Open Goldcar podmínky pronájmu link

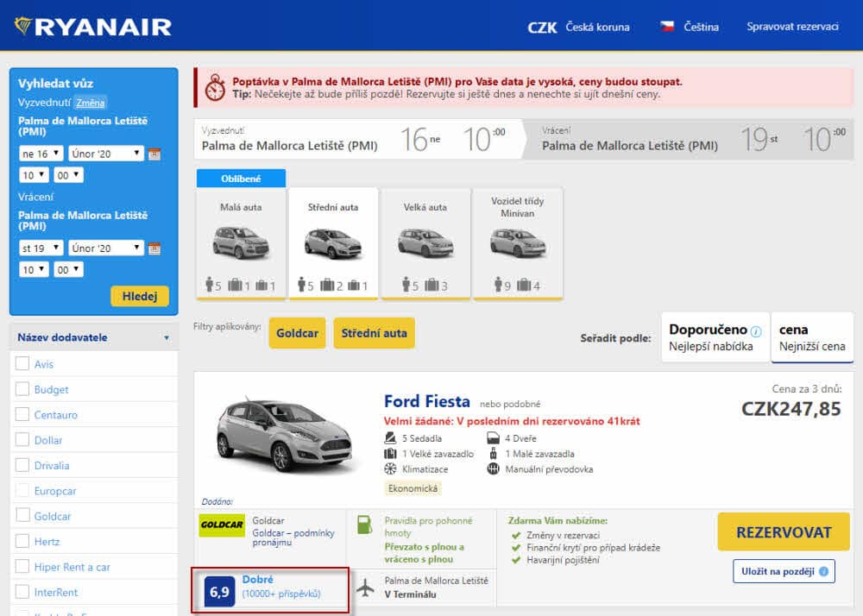pos(293,537)
